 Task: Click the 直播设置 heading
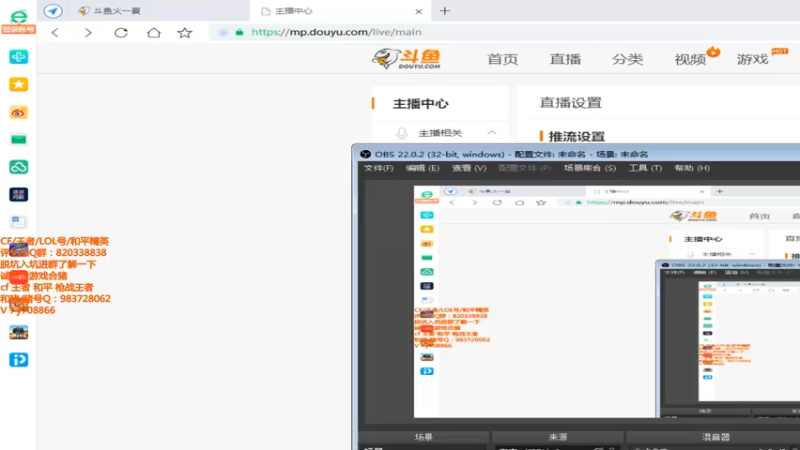570,103
